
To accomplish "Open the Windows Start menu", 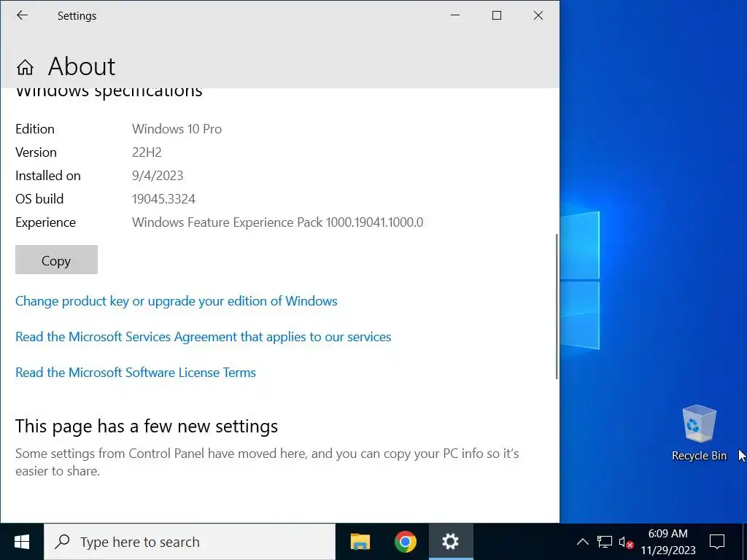I will [21, 542].
